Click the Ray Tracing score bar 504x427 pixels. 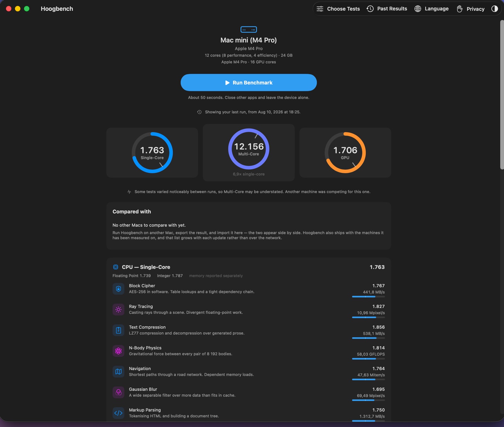369,317
